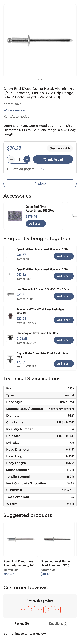The width and height of the screenshot is (80, 644).
Task: Add the main rivet to cart
Action: tap(53, 159)
